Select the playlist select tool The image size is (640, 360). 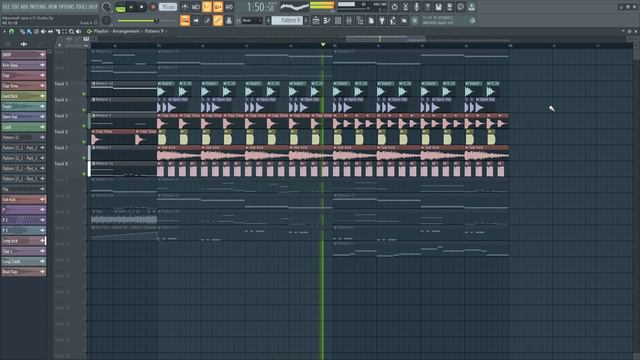click(64, 31)
